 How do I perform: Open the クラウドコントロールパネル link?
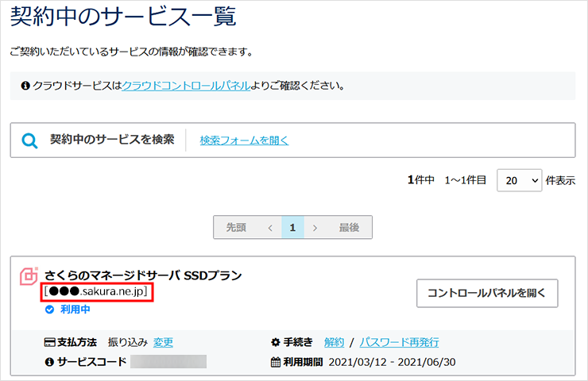[186, 86]
